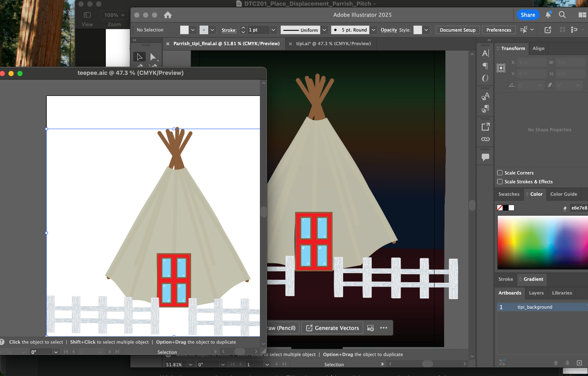The image size is (588, 376).
Task: Select the Direct Selection tool
Action: [153, 57]
